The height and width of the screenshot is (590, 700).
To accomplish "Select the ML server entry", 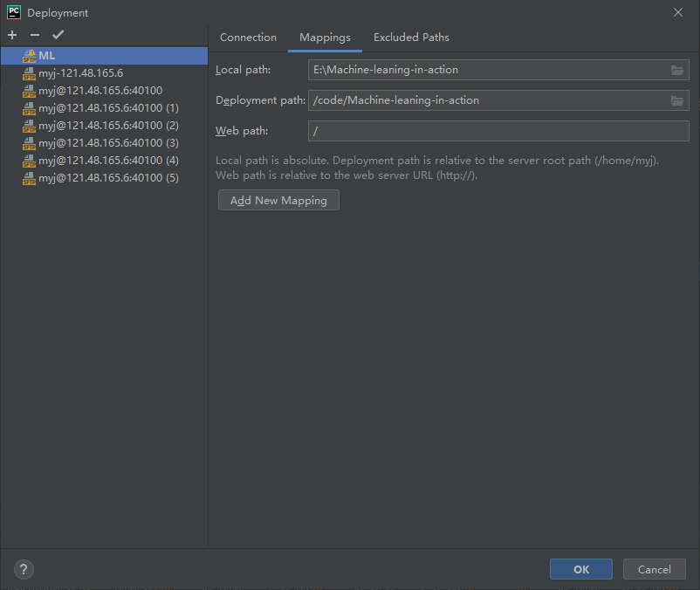I will [105, 56].
